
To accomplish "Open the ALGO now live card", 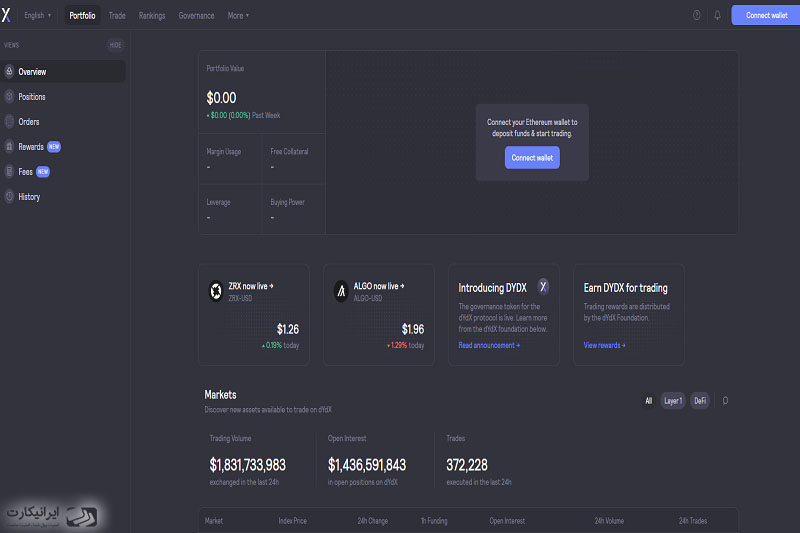I will point(379,315).
